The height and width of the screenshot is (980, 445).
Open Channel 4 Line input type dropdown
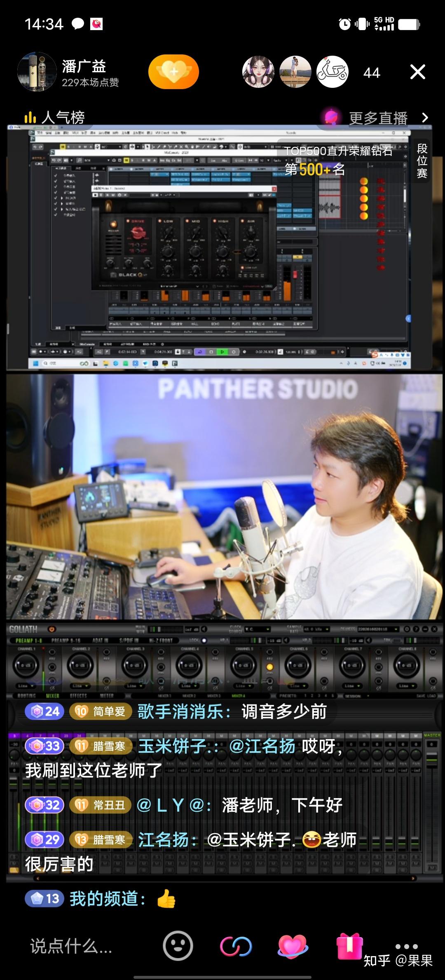(189, 686)
